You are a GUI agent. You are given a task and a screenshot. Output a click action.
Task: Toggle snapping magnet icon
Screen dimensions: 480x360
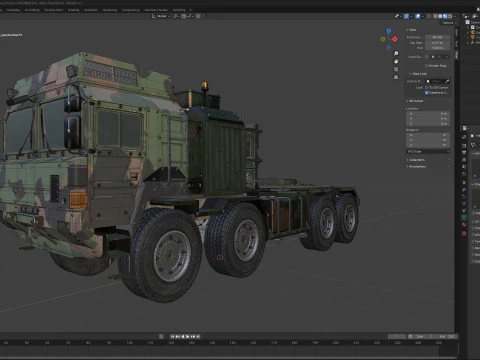coord(184,16)
